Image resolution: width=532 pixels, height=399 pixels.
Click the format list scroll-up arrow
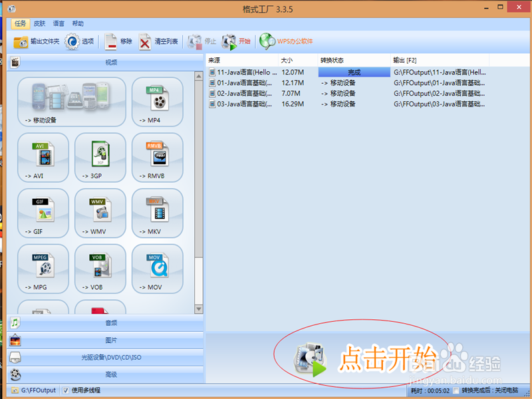199,76
